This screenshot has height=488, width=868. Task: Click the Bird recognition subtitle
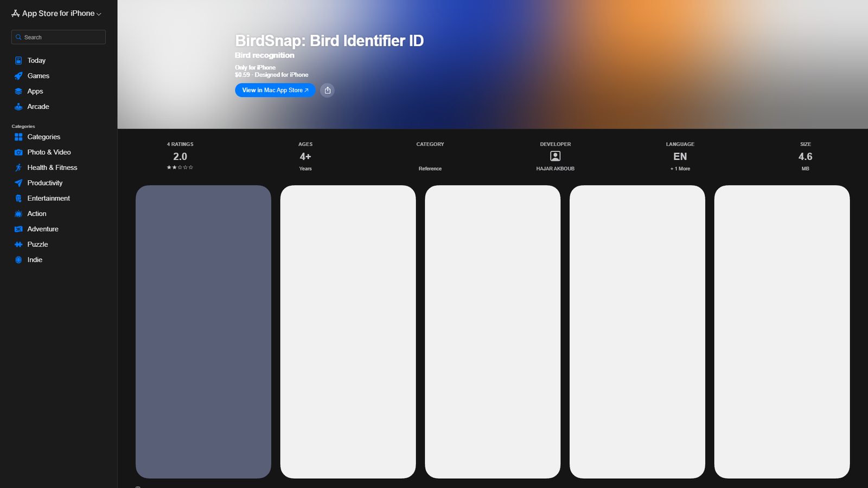(x=265, y=55)
